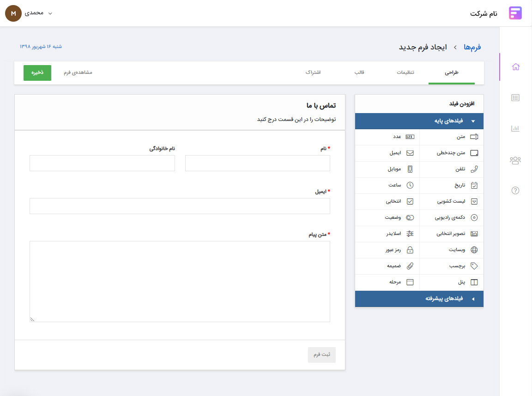Image resolution: width=532 pixels, height=396 pixels.
Task: Open the forms list sidebar icon
Action: coord(515,98)
